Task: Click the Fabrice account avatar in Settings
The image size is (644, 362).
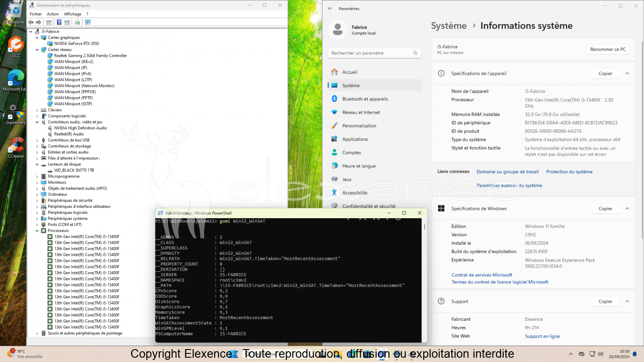Action: tap(337, 29)
